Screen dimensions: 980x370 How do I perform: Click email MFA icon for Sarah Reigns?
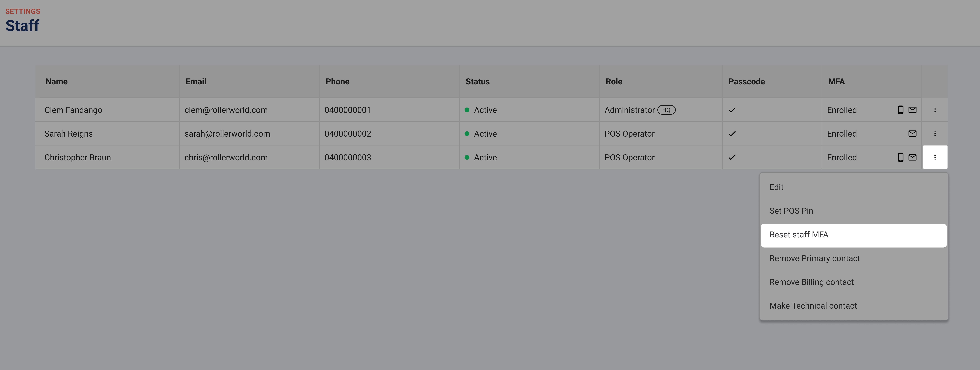point(912,133)
